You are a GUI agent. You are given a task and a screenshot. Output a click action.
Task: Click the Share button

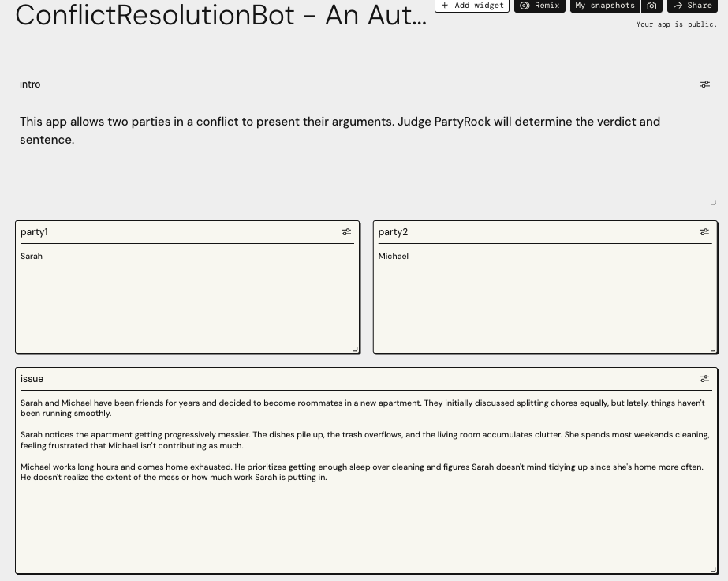pos(693,6)
